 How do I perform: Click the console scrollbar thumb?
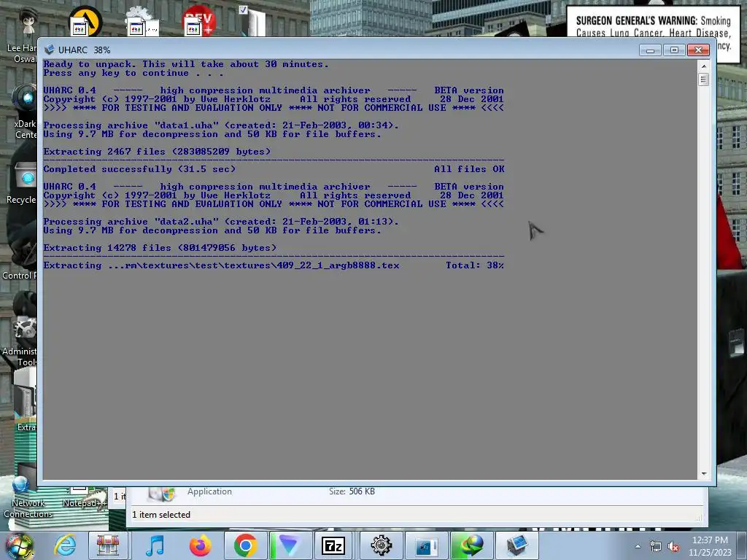pyautogui.click(x=704, y=79)
